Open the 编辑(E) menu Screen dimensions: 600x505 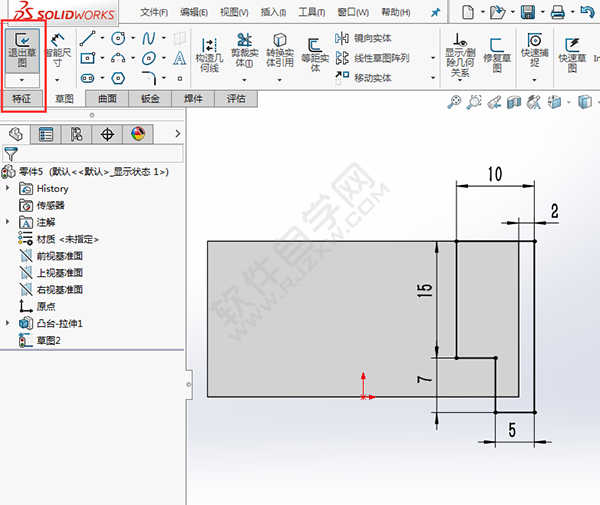[194, 12]
